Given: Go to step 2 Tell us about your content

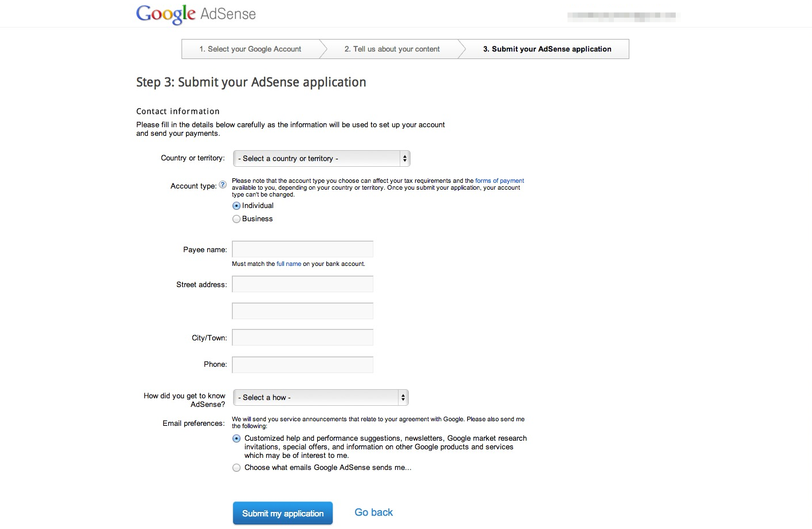Looking at the screenshot, I should 392,49.
